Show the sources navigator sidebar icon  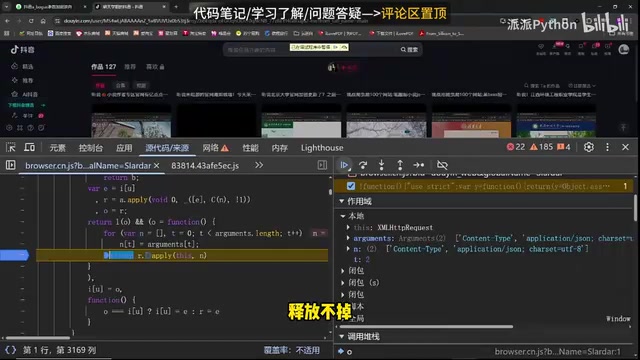[11, 165]
